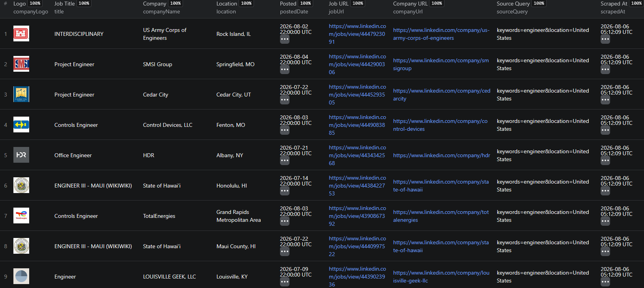Open the job link ending in 4439023936
This screenshot has width=644, height=288.
(x=357, y=277)
